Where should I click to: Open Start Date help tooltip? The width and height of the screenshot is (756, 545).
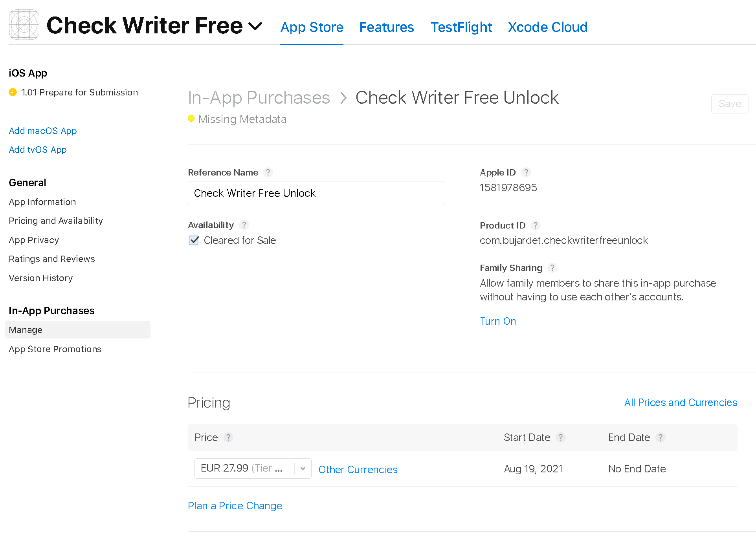tap(561, 437)
